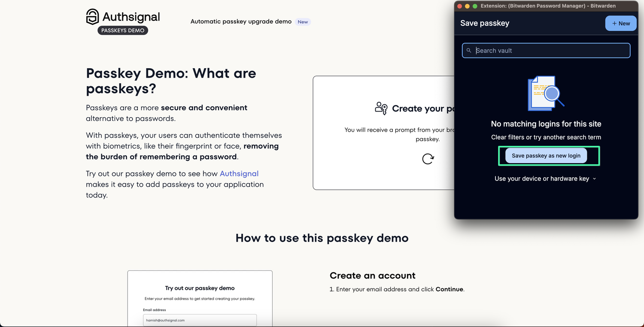Select the Passkey Demo: What are passkeys? heading
The image size is (644, 327).
coord(171,81)
